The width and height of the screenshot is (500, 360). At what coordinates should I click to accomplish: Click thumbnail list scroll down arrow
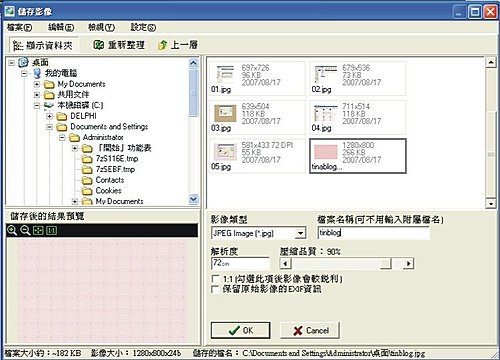click(491, 203)
